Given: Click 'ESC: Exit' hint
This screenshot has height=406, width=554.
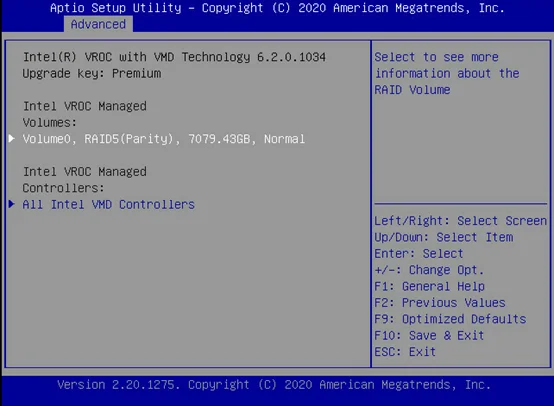Looking at the screenshot, I should coord(405,352).
